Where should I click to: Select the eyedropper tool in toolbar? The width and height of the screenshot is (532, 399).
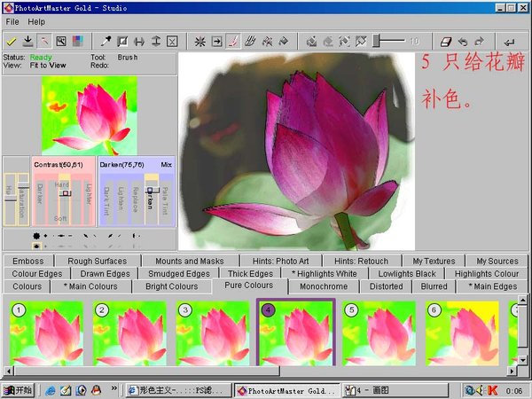(x=106, y=41)
